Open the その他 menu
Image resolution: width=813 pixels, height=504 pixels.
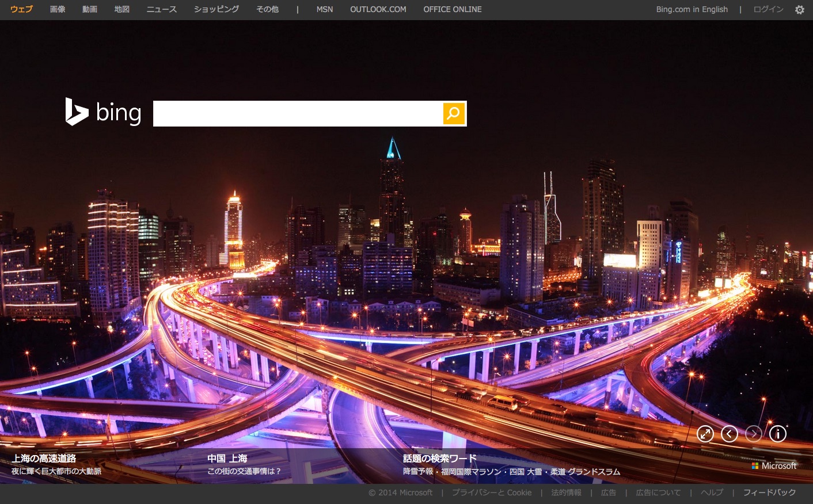[x=267, y=10]
